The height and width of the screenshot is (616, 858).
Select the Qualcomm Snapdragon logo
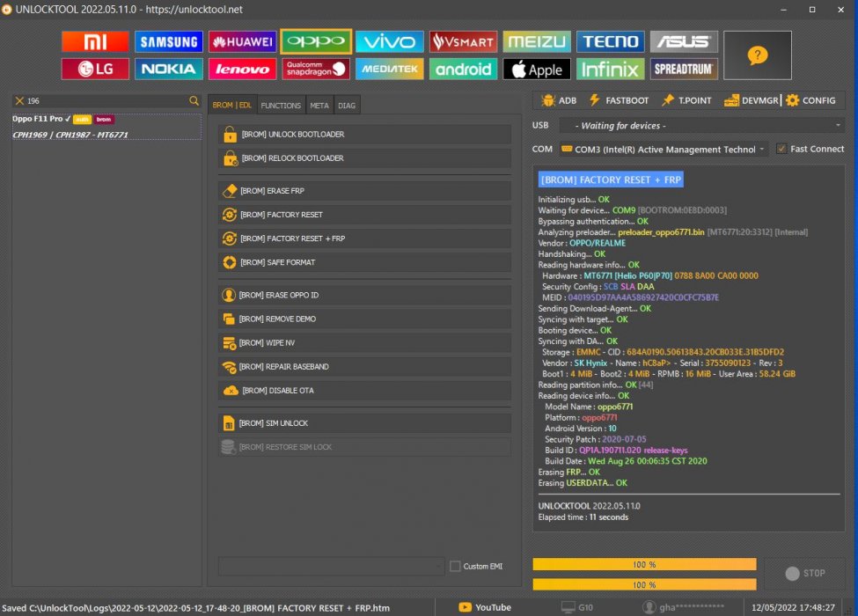(316, 69)
